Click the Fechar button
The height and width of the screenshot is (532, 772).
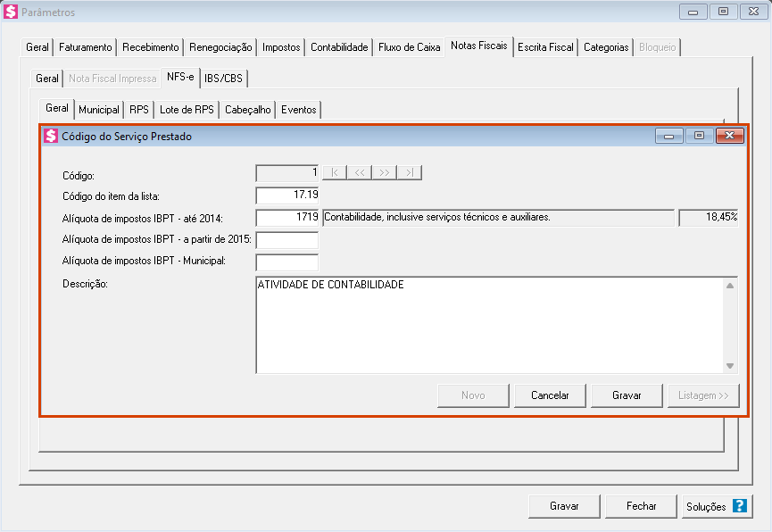tap(641, 506)
